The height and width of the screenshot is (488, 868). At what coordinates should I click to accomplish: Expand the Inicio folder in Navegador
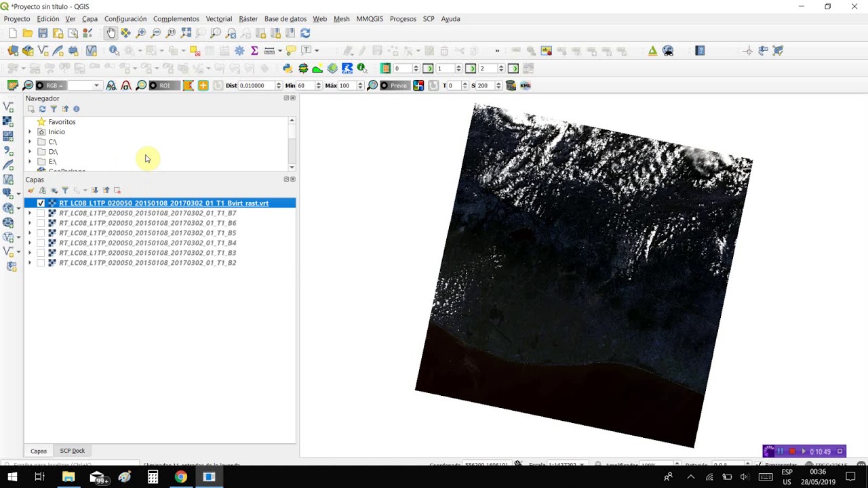point(29,132)
